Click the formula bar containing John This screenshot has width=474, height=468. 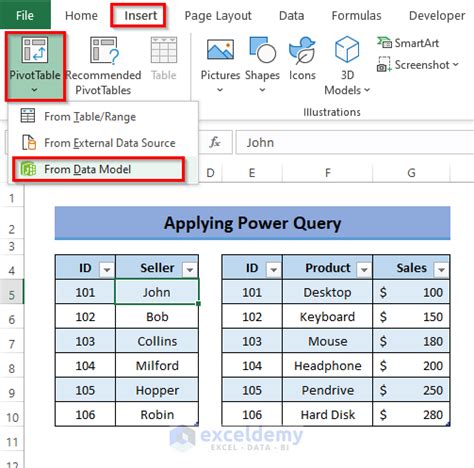click(x=355, y=143)
